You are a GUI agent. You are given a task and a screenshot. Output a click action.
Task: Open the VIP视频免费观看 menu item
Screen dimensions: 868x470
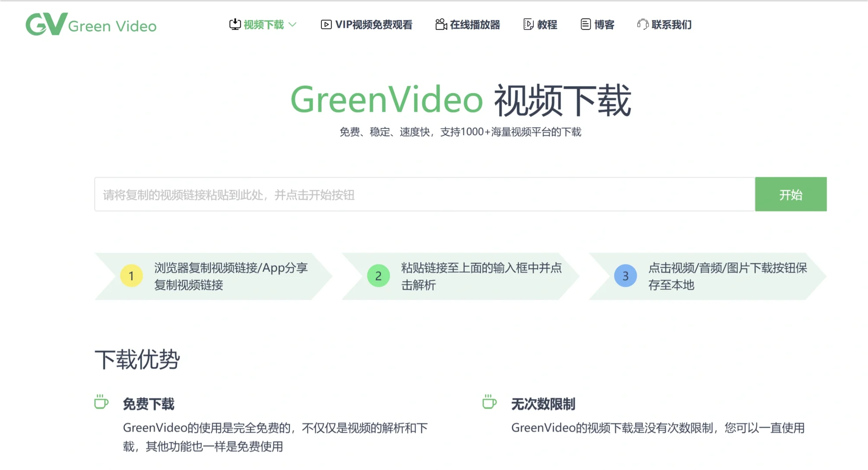pos(374,24)
